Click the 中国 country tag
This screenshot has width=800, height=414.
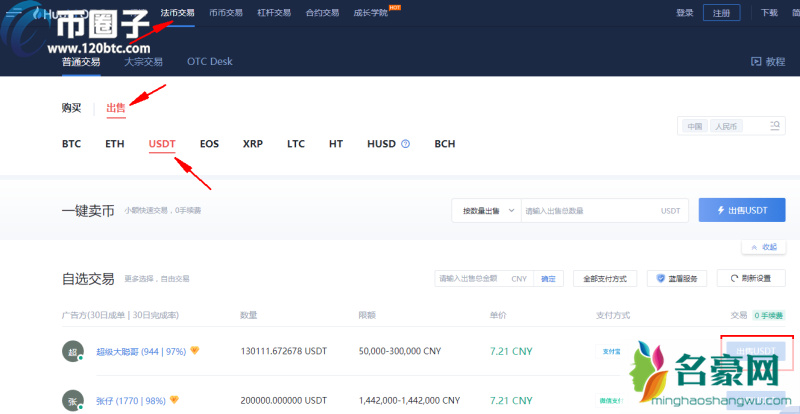point(694,126)
